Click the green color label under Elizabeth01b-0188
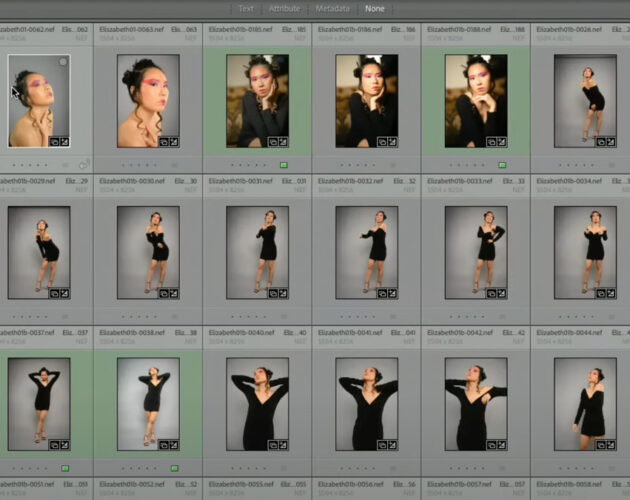Screen dimensions: 630x500 pos(502,165)
